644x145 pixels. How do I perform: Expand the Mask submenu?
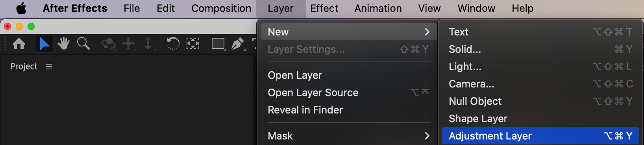[x=348, y=136]
